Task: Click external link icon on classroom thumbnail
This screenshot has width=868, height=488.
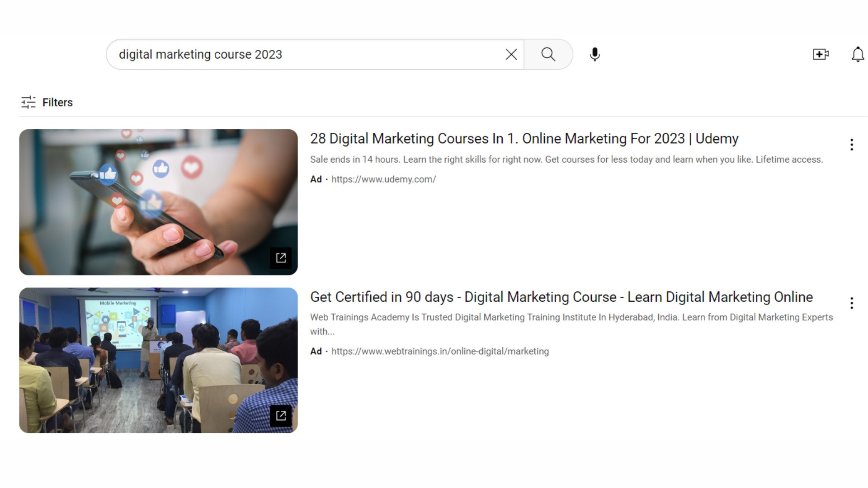Action: (x=281, y=416)
